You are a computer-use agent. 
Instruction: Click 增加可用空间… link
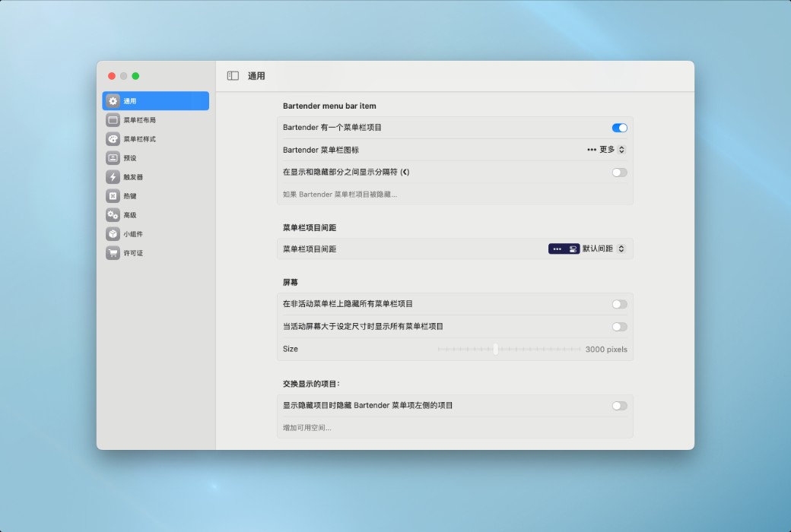(x=307, y=428)
